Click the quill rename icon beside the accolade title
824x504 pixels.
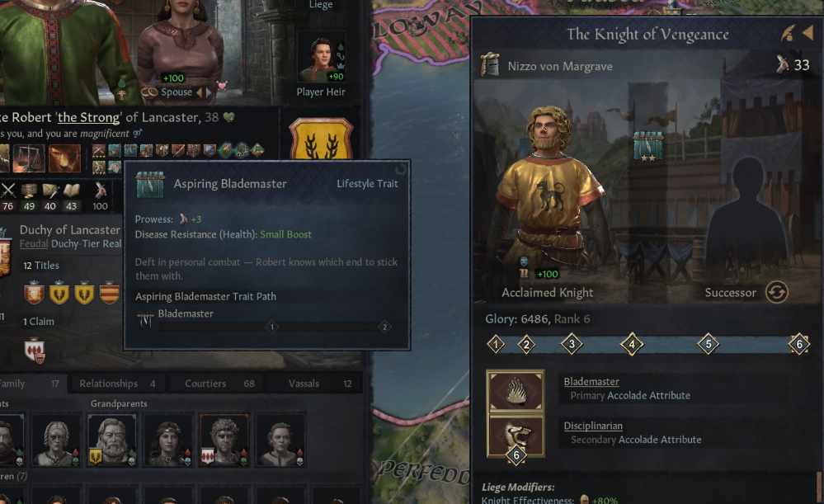click(788, 34)
